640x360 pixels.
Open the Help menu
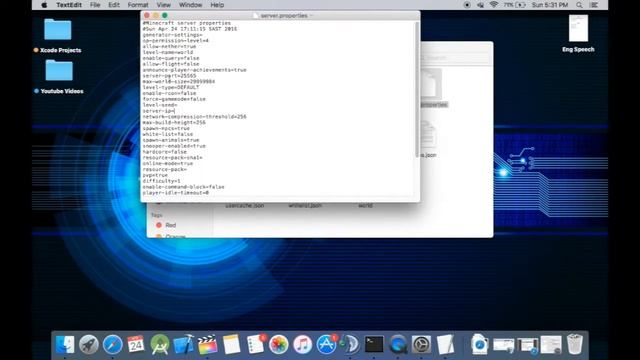click(x=217, y=5)
